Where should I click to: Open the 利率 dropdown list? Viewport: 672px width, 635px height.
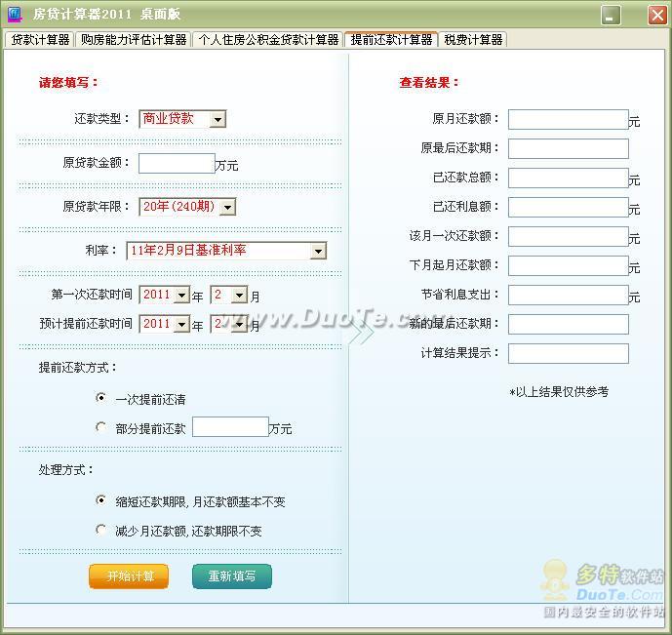318,252
